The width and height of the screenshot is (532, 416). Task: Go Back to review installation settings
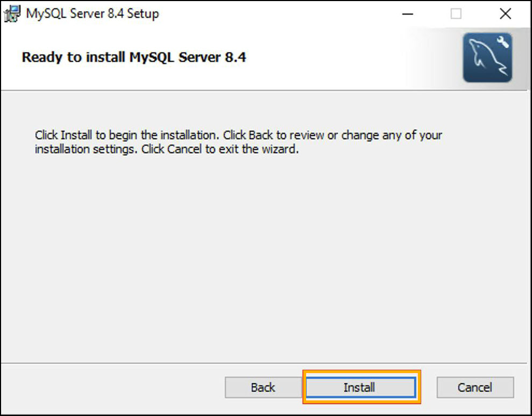[x=263, y=388]
